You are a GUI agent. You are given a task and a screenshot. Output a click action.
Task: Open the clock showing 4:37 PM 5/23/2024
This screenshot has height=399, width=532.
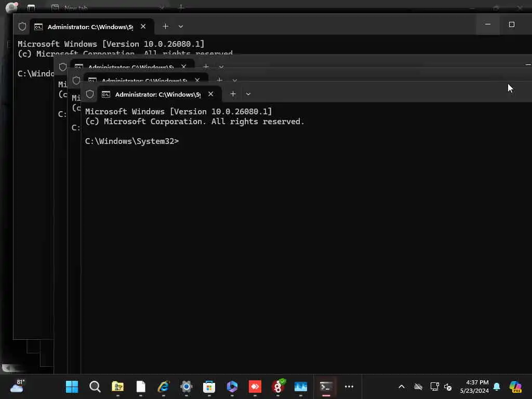474,387
